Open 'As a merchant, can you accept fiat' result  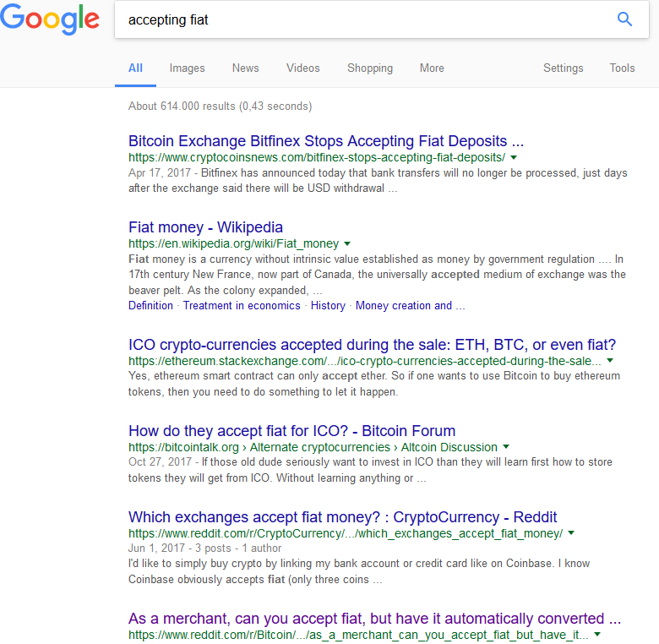click(374, 619)
